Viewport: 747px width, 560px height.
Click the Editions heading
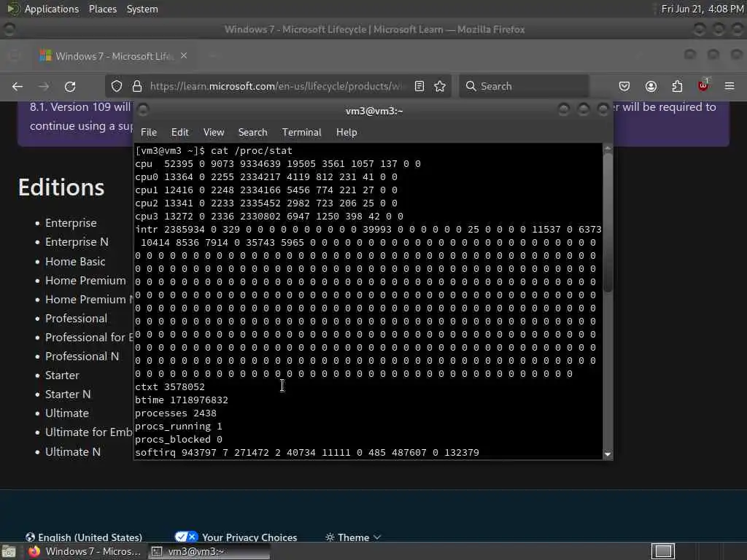coord(61,187)
